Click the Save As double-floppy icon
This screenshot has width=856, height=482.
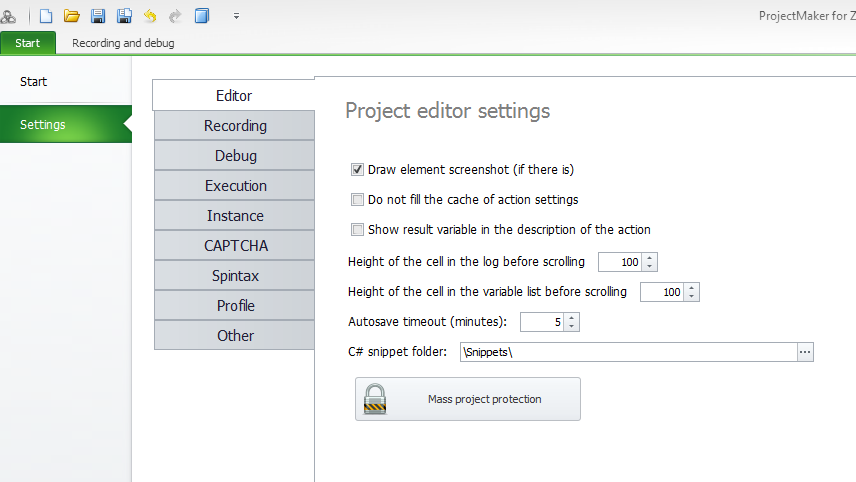pyautogui.click(x=124, y=16)
